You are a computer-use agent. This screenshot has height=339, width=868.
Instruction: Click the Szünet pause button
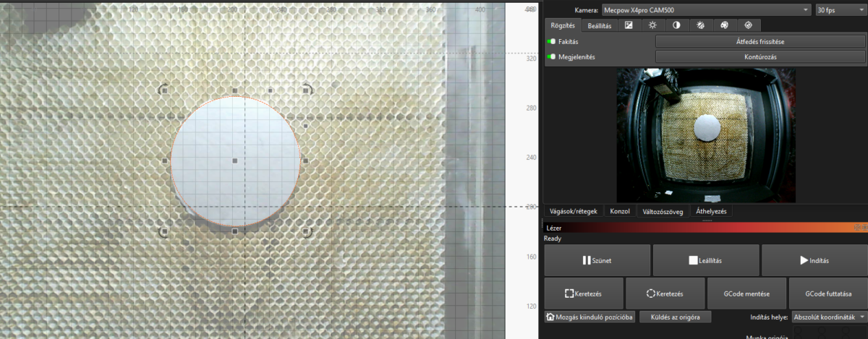point(597,260)
